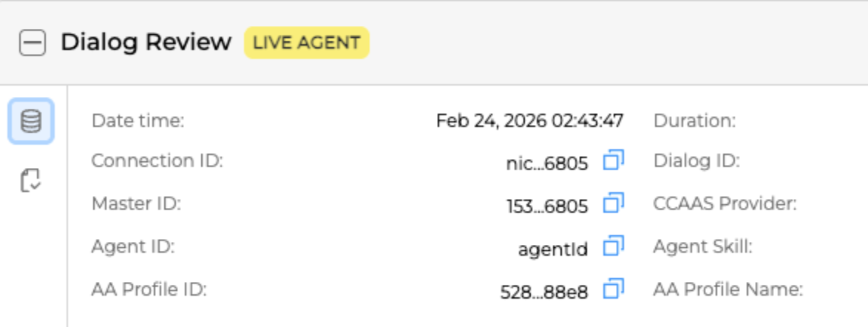The height and width of the screenshot is (327, 868).
Task: Click the Agent Skill field label
Action: click(x=702, y=246)
